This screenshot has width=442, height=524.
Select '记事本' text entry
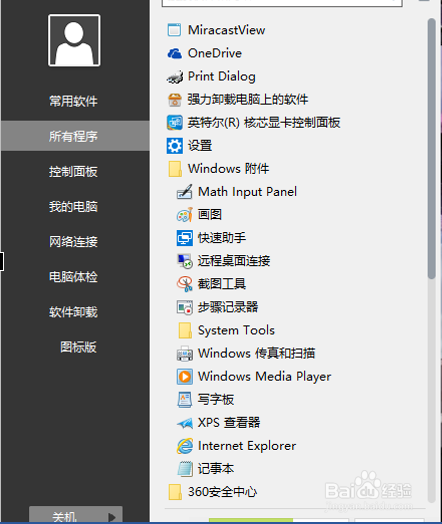click(x=216, y=469)
